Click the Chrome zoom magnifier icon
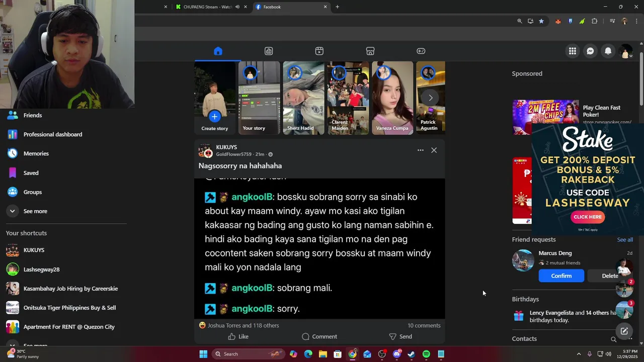The height and width of the screenshot is (362, 644). click(x=520, y=21)
